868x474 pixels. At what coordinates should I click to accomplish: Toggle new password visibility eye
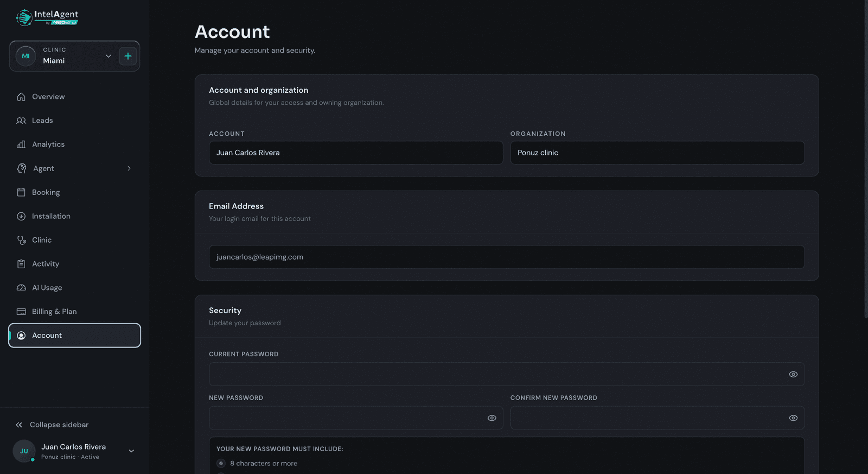(492, 418)
